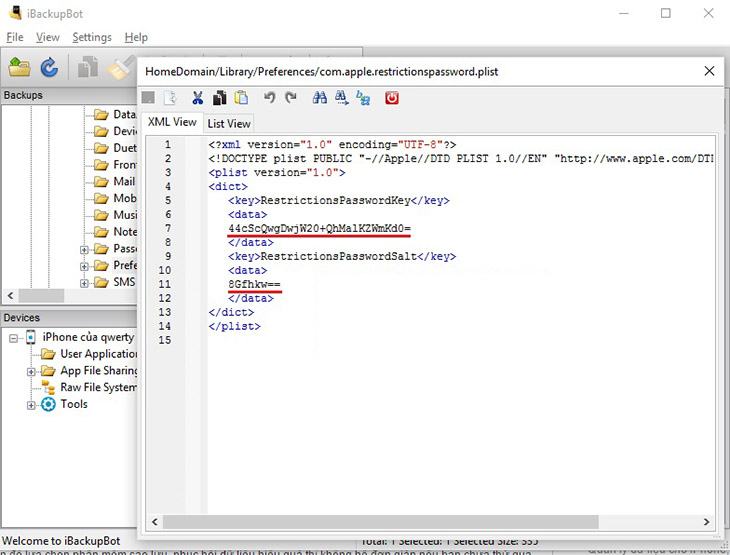Select the Mob folder in Backups tree
This screenshot has height=555, width=730.
[115, 198]
